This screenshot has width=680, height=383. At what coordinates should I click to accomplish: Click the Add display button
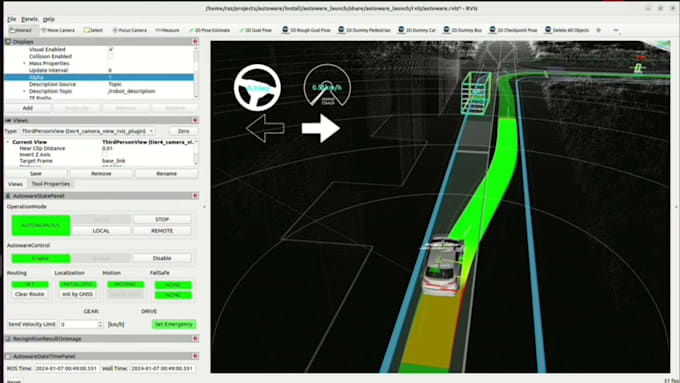[28, 108]
